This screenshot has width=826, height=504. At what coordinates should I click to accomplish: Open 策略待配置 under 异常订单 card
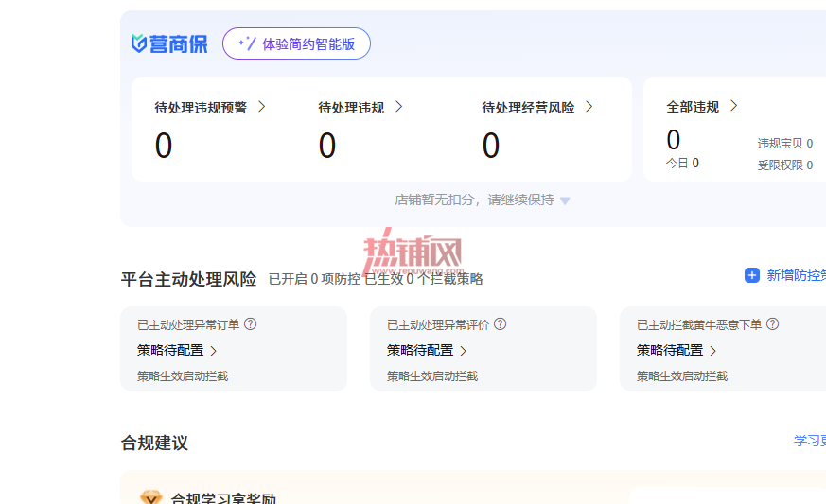pyautogui.click(x=177, y=350)
